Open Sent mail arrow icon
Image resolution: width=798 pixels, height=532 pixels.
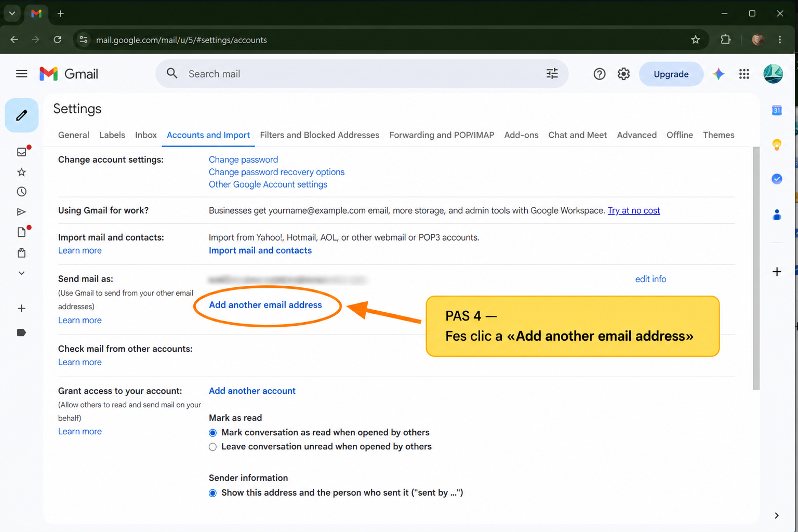[21, 212]
